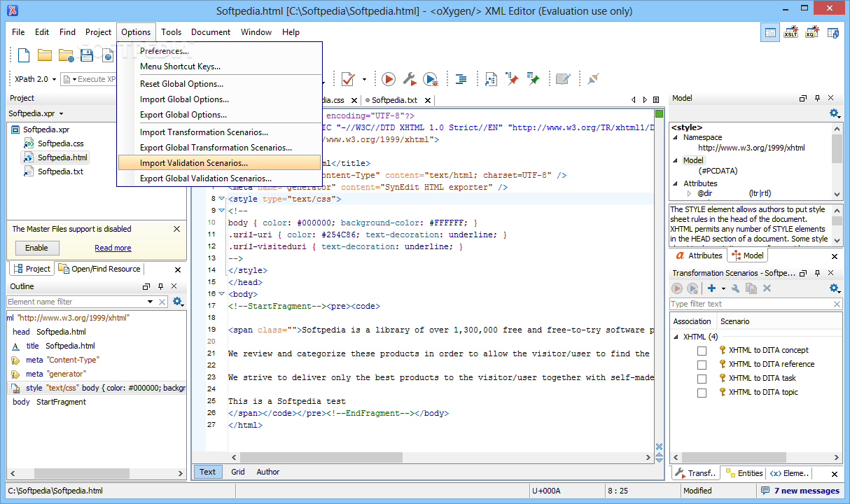The width and height of the screenshot is (850, 504).
Task: Collapse the XHTML (4) scenario group
Action: pyautogui.click(x=676, y=337)
